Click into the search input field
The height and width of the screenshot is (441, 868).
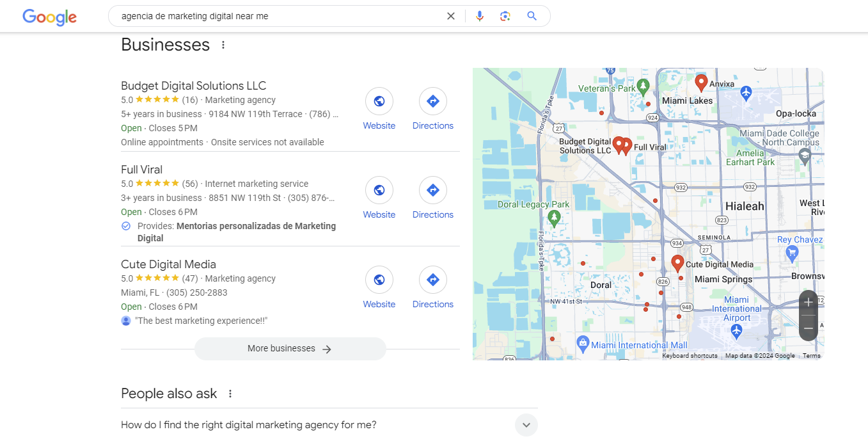[280, 16]
